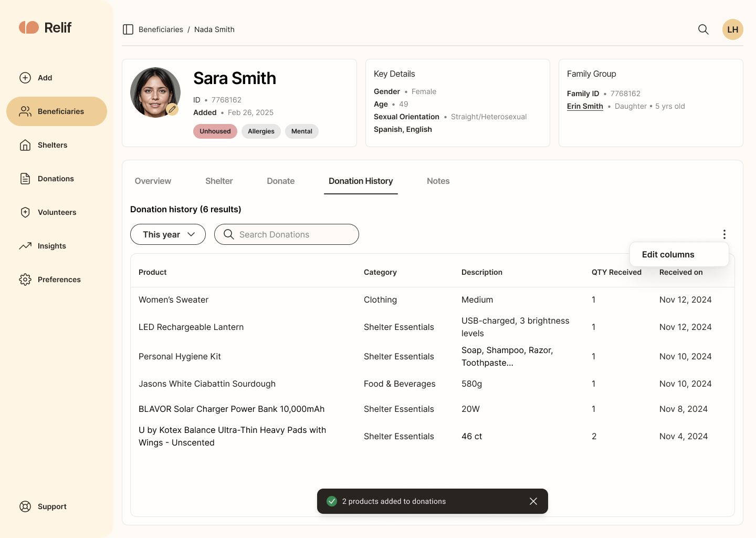Click the QTY Received column header
The image size is (756, 538).
coord(616,272)
